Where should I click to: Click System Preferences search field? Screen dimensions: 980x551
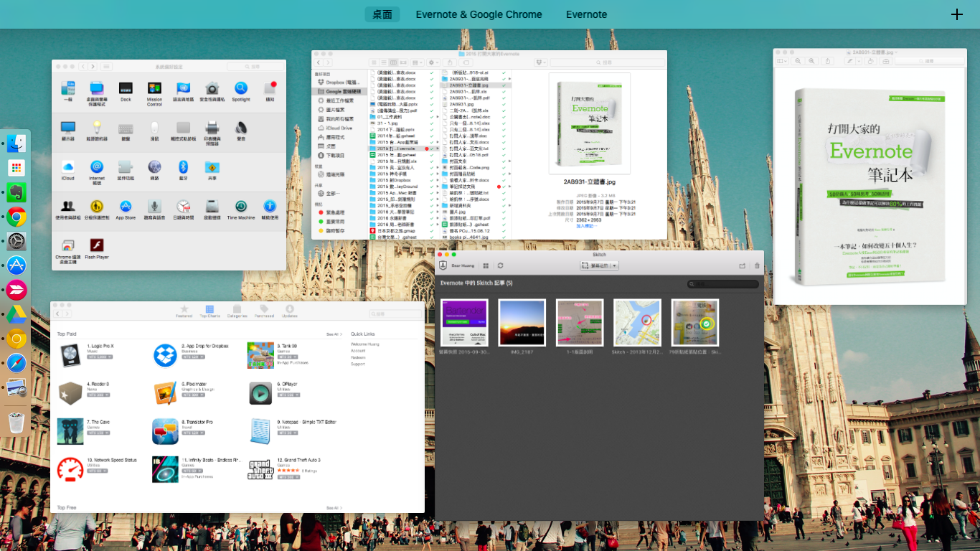click(255, 66)
